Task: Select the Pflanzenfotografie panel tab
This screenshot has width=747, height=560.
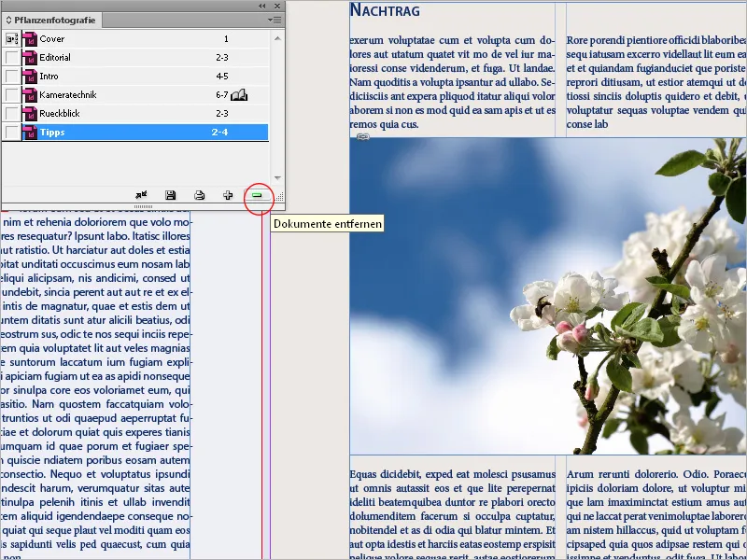Action: 51,20
